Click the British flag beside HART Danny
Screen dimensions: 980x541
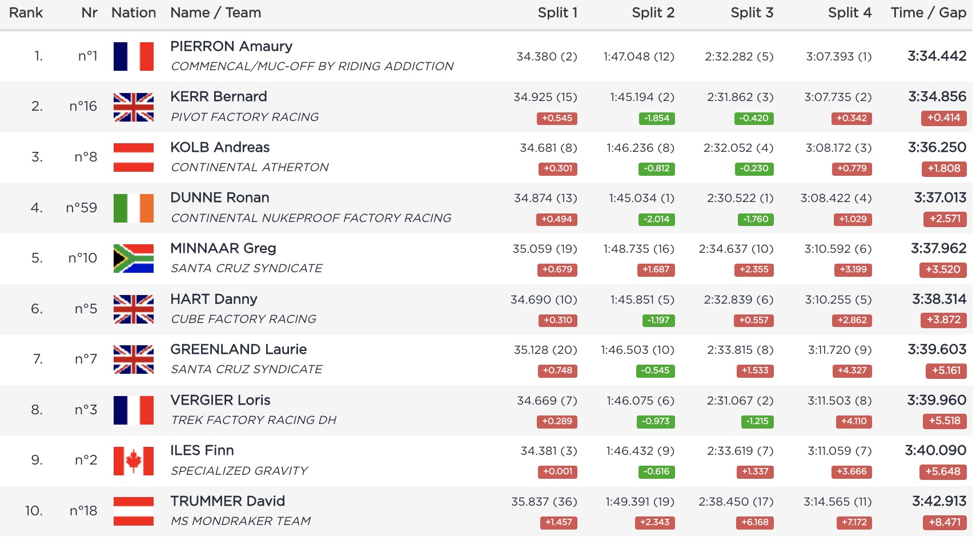[134, 309]
